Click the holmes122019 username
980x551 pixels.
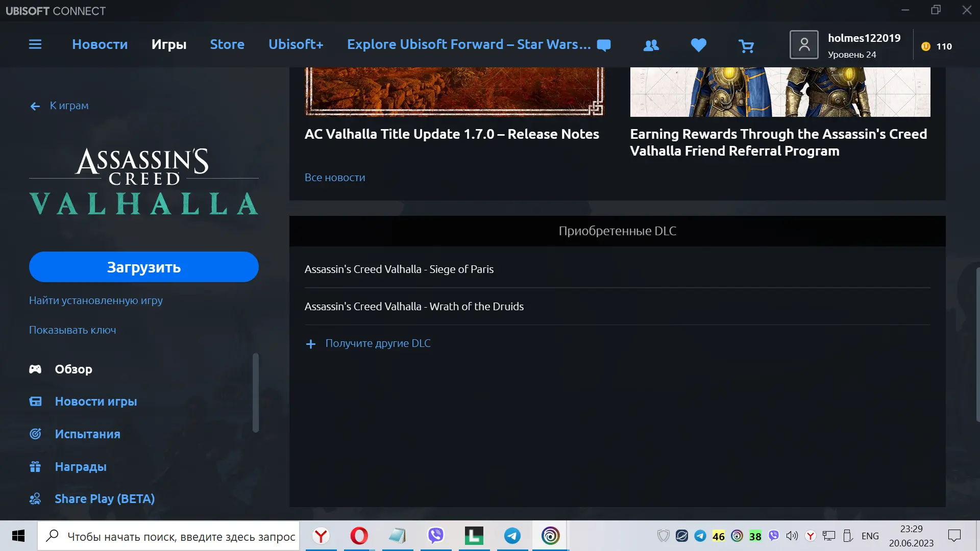[864, 38]
